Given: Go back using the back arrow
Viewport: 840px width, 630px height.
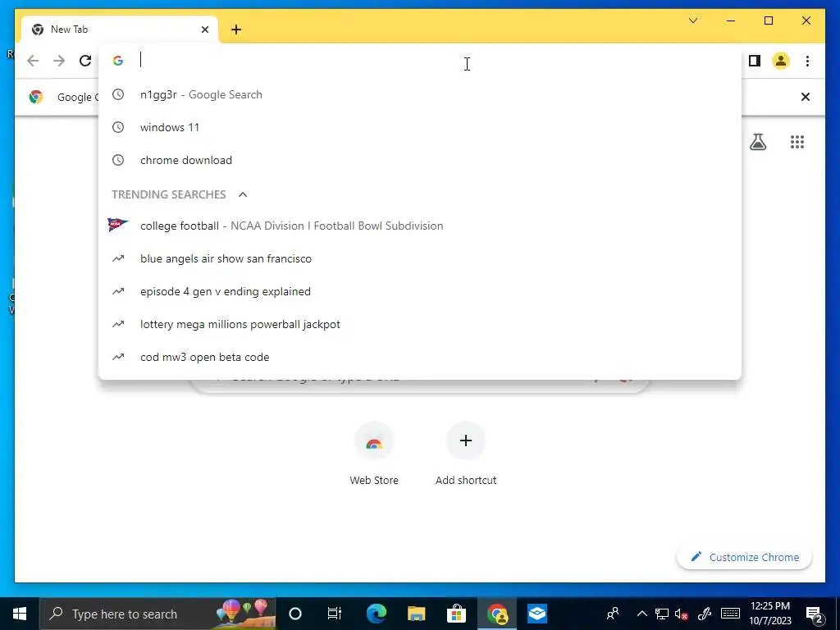Looking at the screenshot, I should (33, 61).
